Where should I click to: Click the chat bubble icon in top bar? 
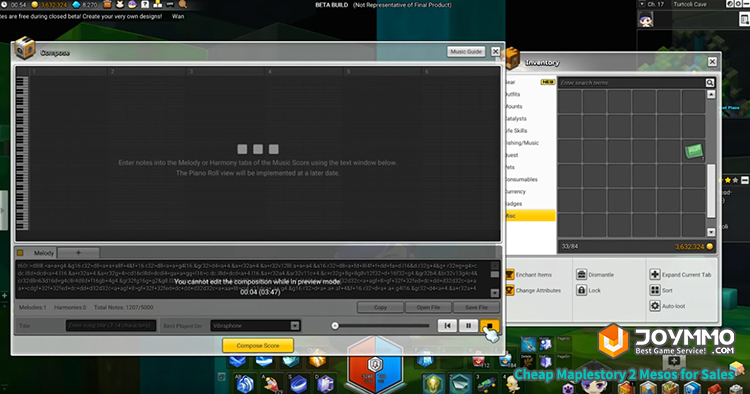point(170,4)
